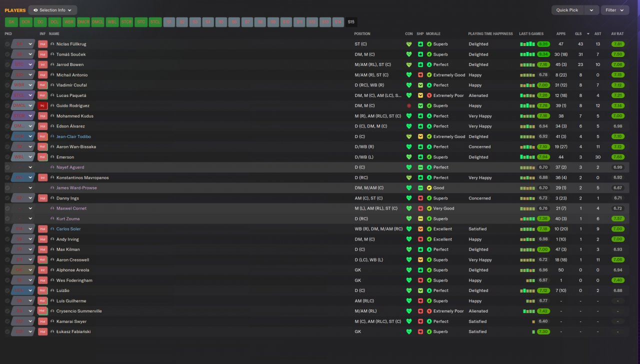This screenshot has width=640, height=364.
Task: Open the Filter dropdown
Action: click(615, 10)
